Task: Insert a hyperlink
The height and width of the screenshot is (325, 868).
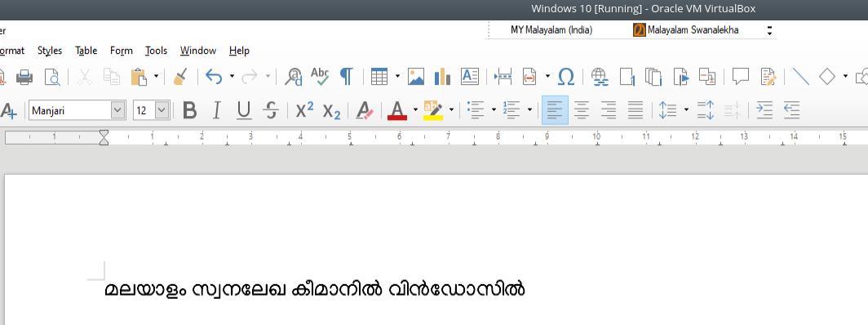Action: click(x=600, y=77)
